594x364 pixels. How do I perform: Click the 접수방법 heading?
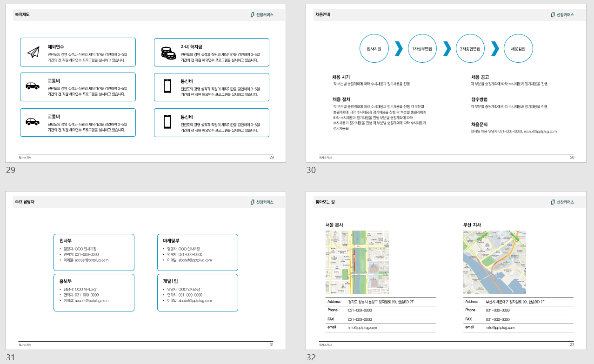479,99
